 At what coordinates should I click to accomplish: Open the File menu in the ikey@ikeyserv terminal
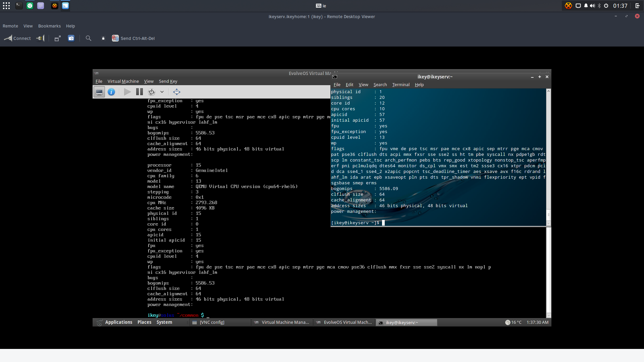point(337,85)
